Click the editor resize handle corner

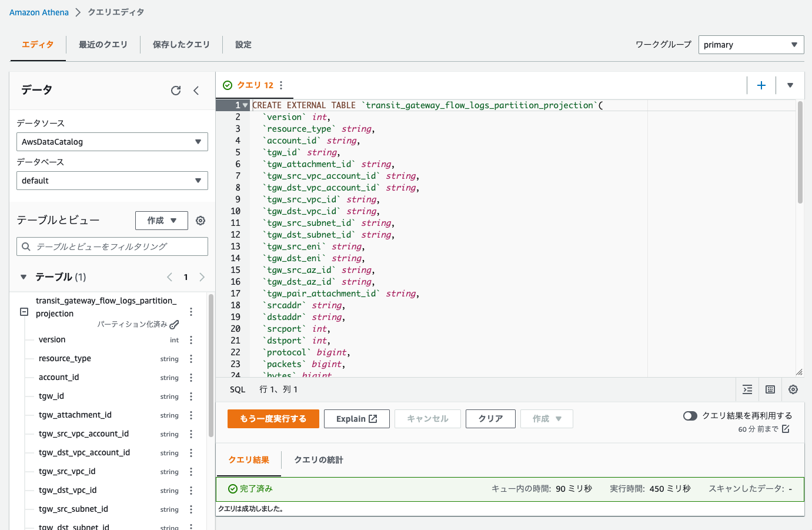[x=799, y=372]
